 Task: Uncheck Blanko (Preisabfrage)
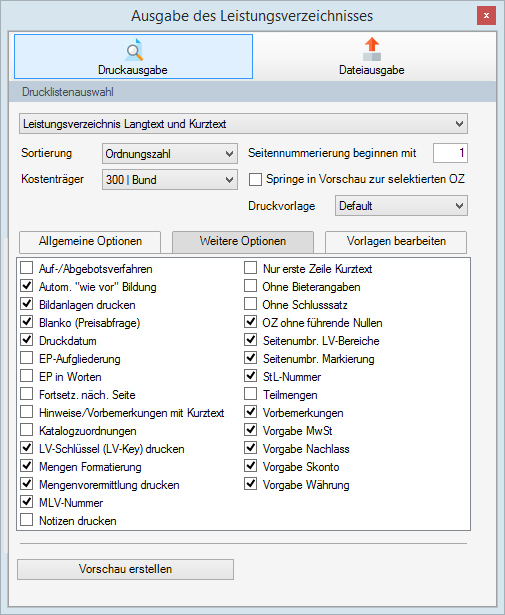(x=27, y=322)
